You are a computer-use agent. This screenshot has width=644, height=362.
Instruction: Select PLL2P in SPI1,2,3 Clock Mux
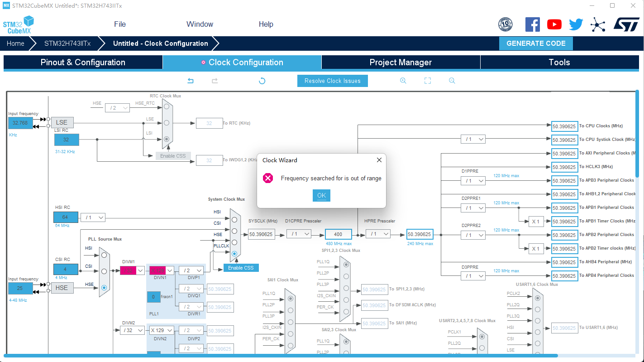(x=346, y=276)
